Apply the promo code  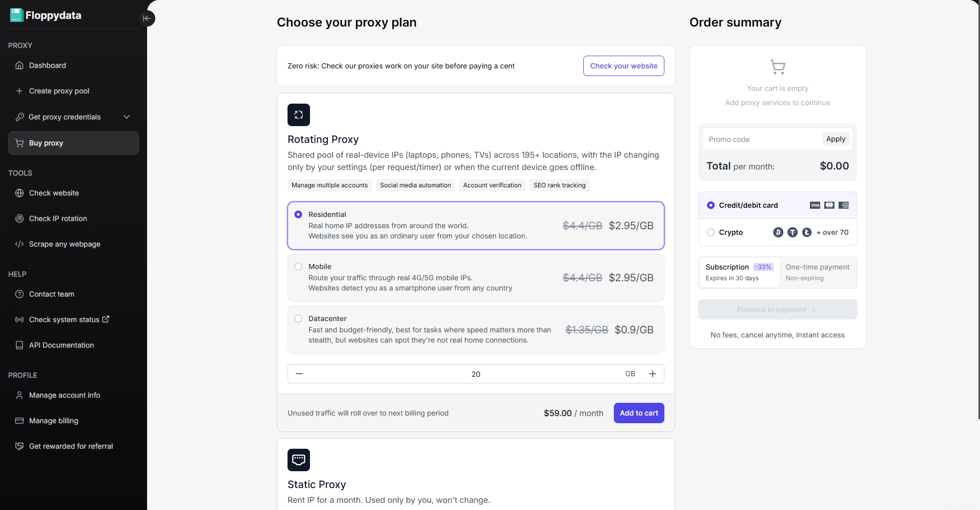click(835, 139)
